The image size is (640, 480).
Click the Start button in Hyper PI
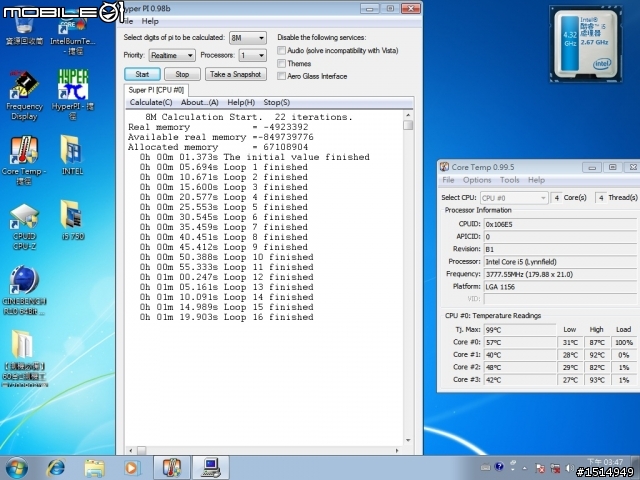(x=142, y=74)
